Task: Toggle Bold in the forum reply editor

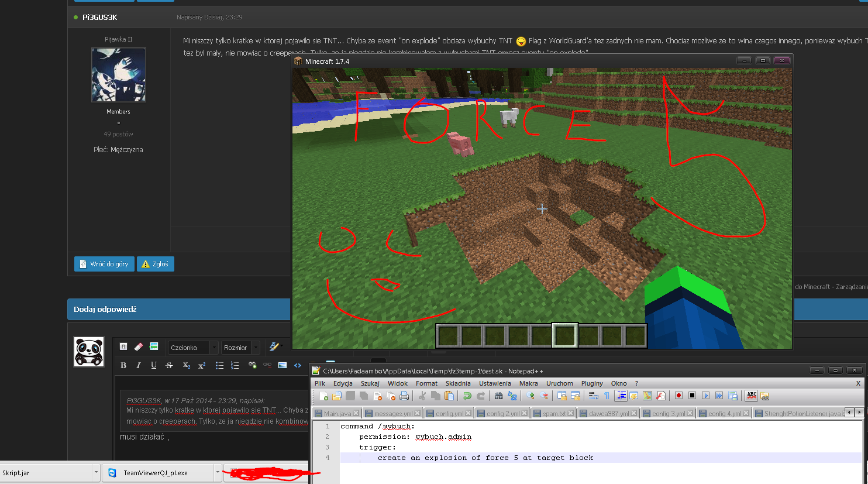Action: click(123, 365)
